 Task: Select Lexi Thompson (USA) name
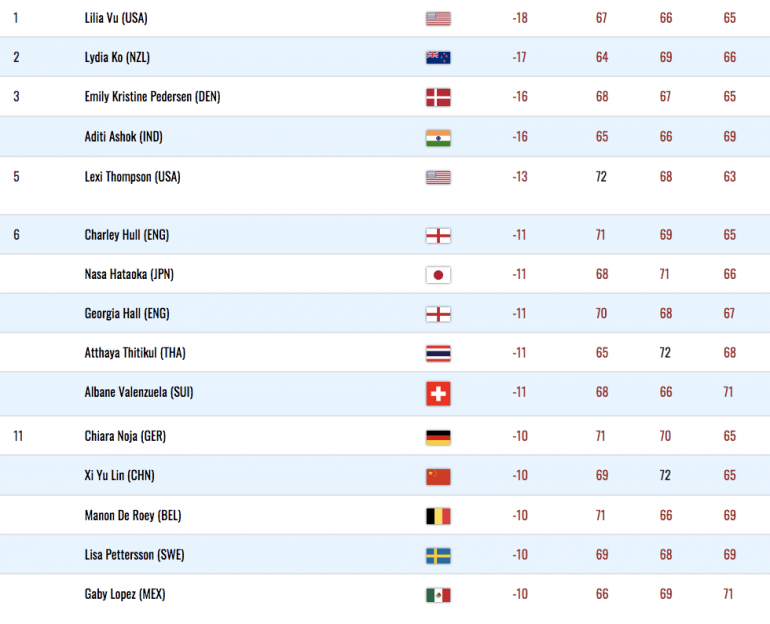[132, 177]
